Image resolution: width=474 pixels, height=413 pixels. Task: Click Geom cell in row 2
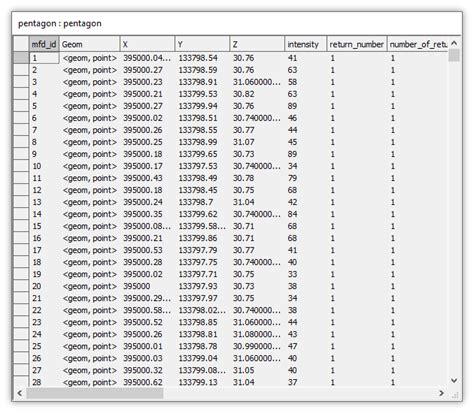[x=90, y=70]
